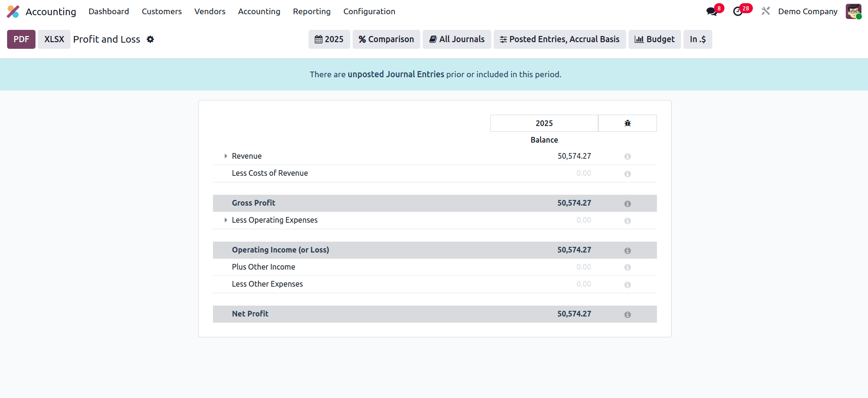The image size is (868, 398).
Task: Click the 2025 column header cell
Action: 544,123
